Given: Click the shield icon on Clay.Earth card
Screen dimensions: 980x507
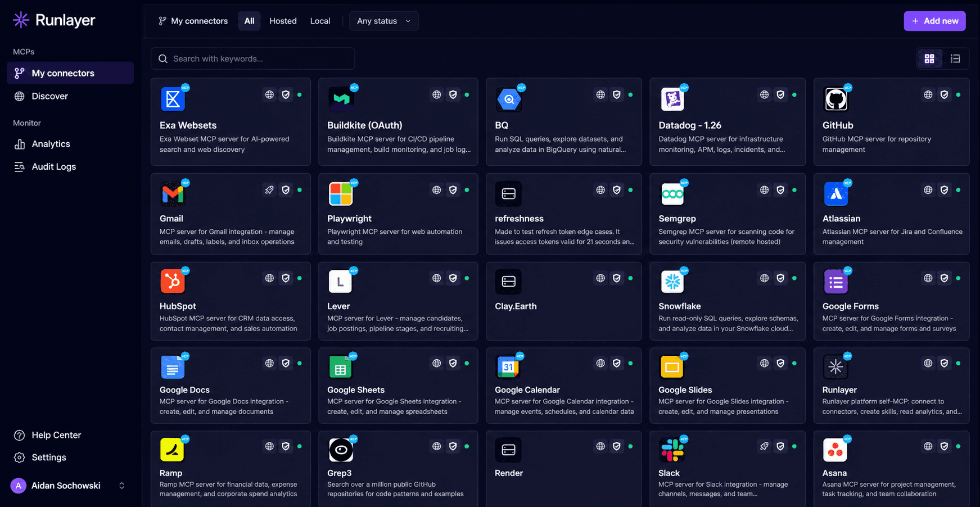Looking at the screenshot, I should click(x=617, y=278).
